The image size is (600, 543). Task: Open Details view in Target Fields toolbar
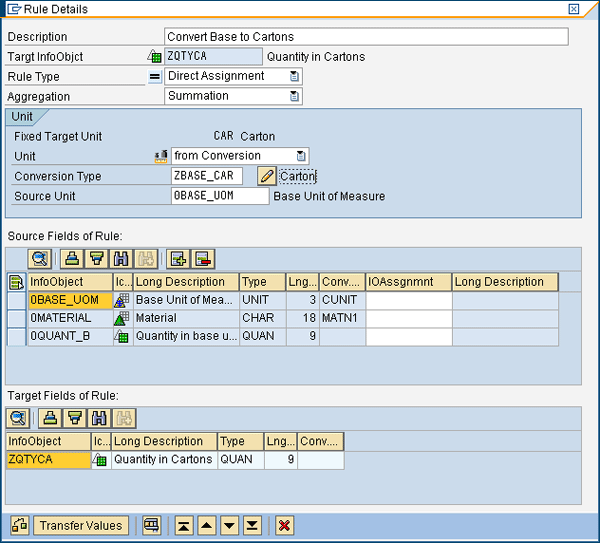pos(18,418)
